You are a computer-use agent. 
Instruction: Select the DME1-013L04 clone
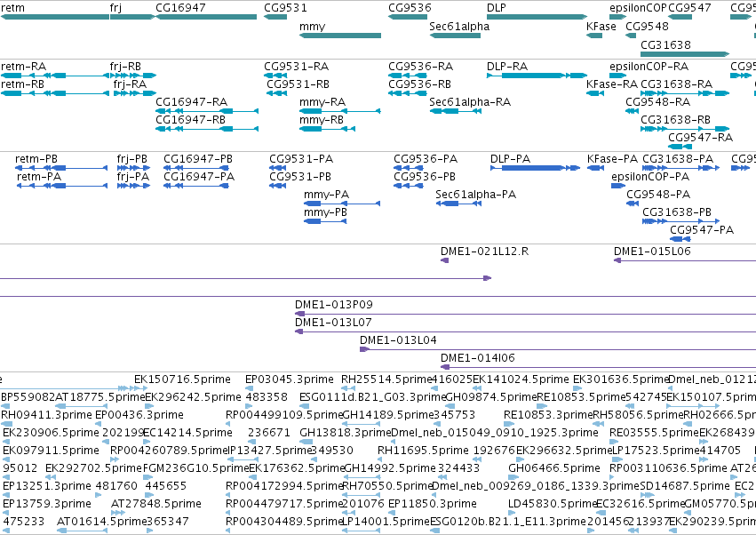pos(558,350)
